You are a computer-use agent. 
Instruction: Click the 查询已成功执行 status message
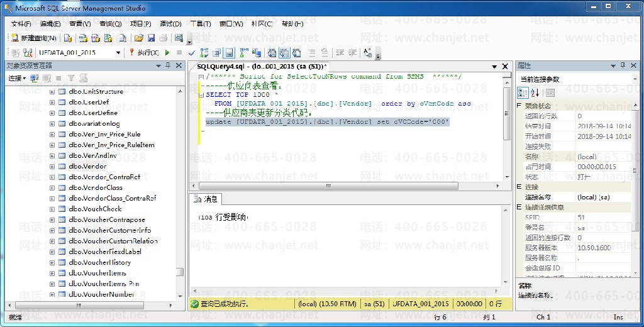225,304
